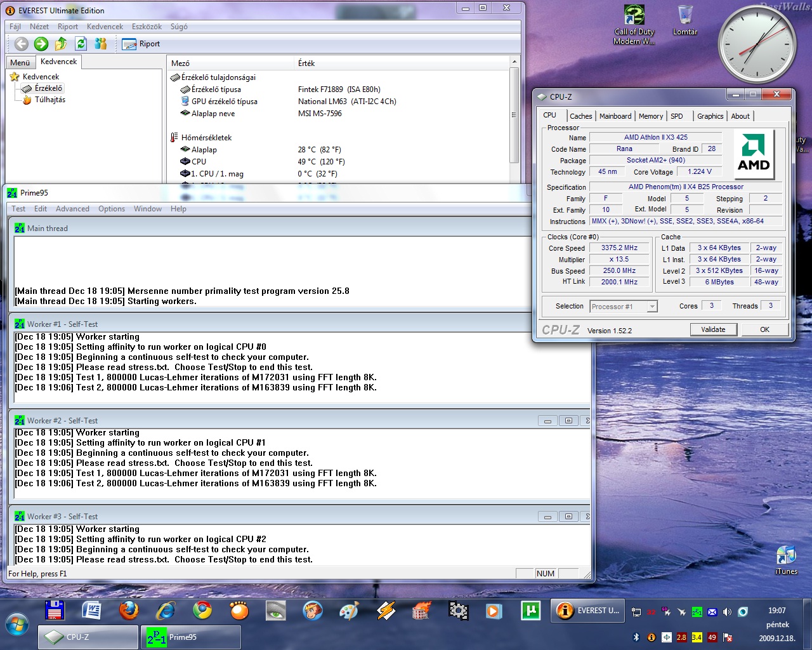This screenshot has height=650, width=812.
Task: Click the EVEREST back arrow button
Action: point(22,44)
